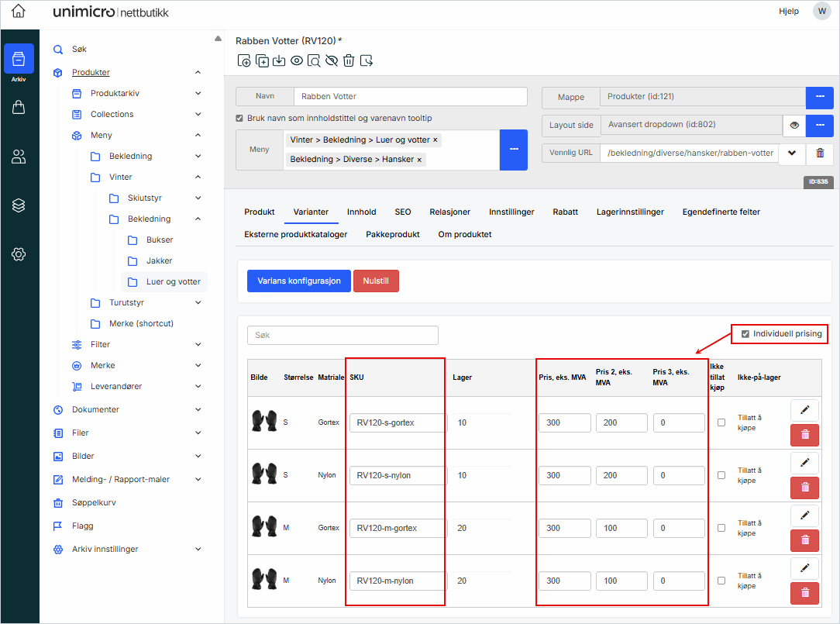Check 'Ikke tillat kjøp' for the first variant
The width and height of the screenshot is (840, 624).
click(721, 422)
